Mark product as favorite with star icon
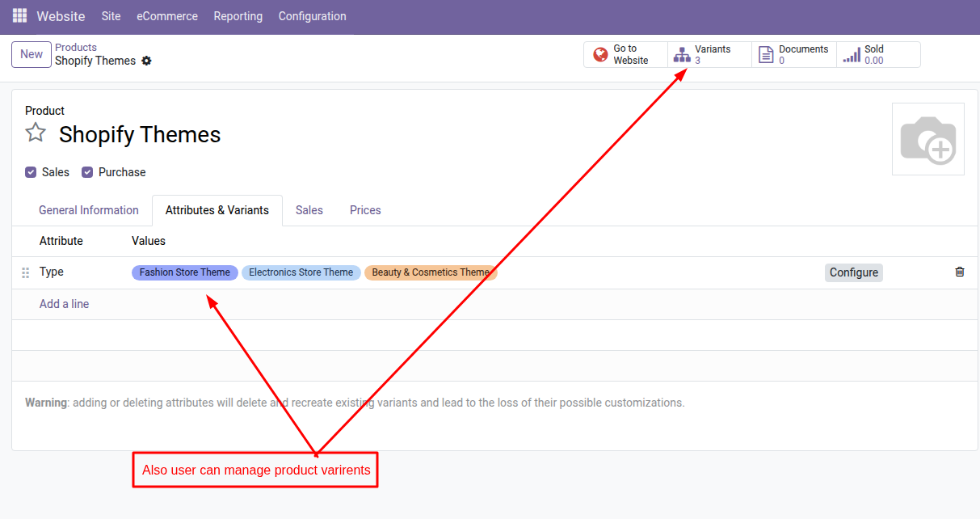This screenshot has height=519, width=980. (36, 133)
